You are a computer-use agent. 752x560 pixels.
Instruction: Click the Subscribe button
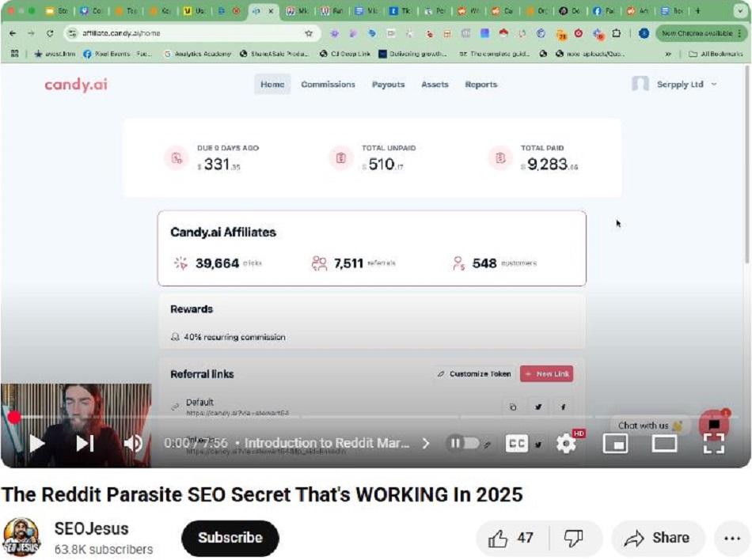click(230, 538)
